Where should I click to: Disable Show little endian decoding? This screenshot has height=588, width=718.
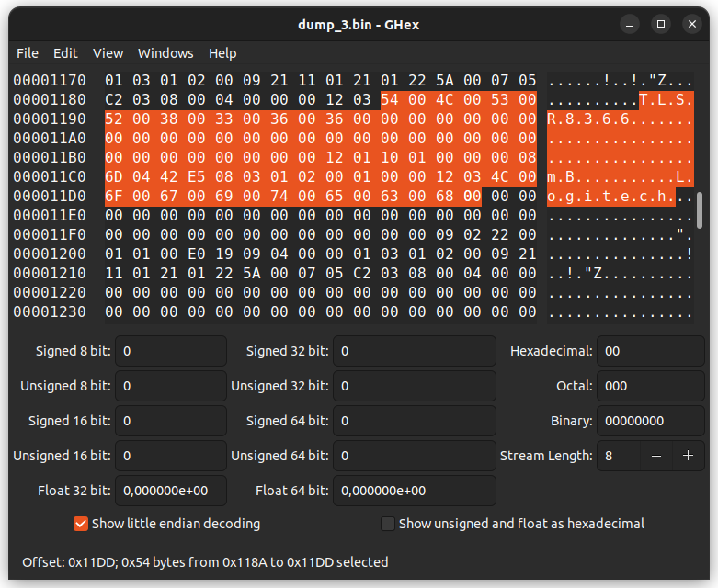point(81,524)
